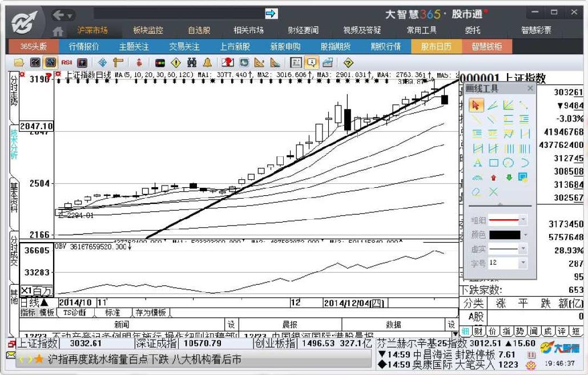Click the news list toolbar icon
Screen dimensions: 588x375
tap(296, 63)
